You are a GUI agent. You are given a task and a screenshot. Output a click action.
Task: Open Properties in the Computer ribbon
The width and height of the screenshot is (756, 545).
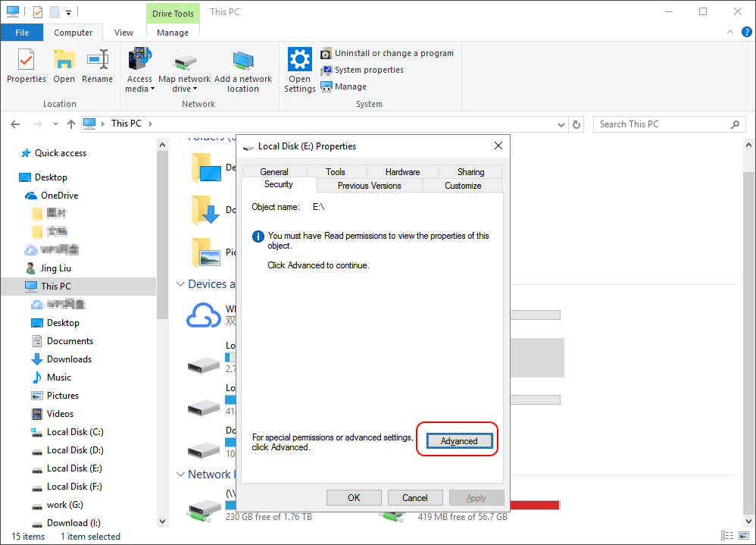tap(26, 66)
